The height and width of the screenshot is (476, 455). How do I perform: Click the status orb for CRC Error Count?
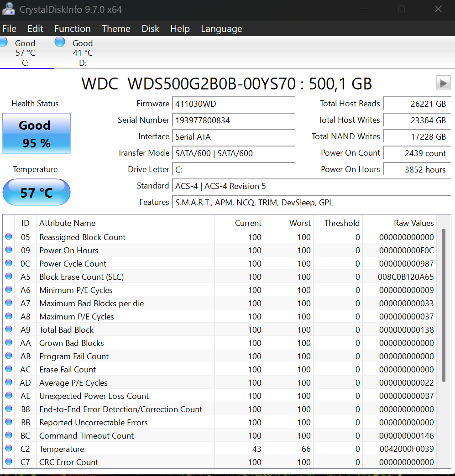9,462
